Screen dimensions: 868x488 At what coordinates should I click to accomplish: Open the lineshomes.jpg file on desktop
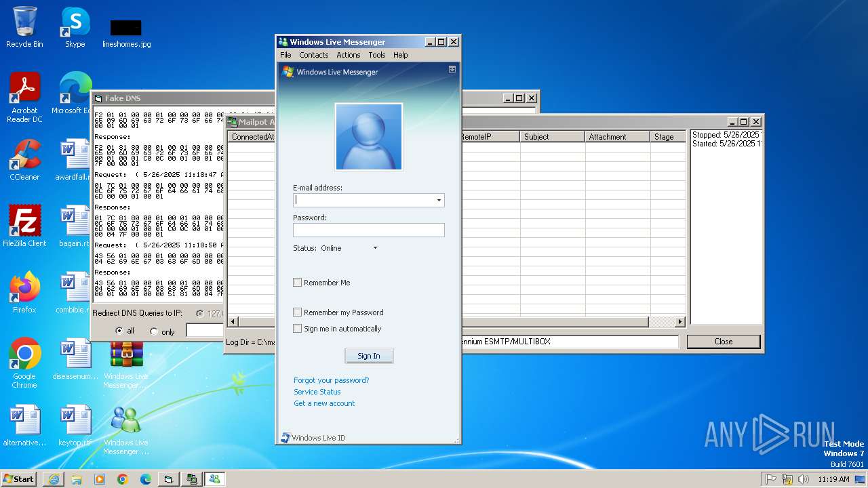pos(126,33)
